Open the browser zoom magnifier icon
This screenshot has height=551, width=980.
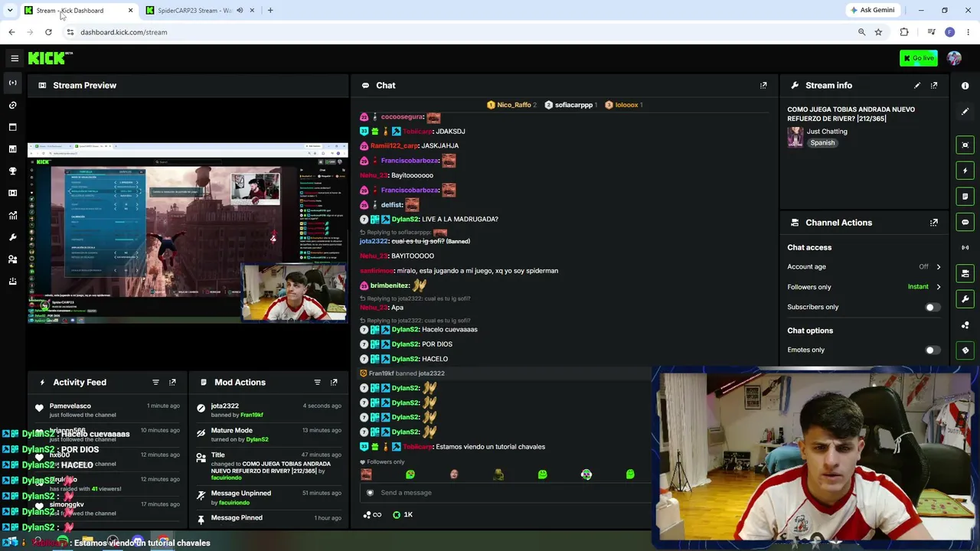pos(862,32)
